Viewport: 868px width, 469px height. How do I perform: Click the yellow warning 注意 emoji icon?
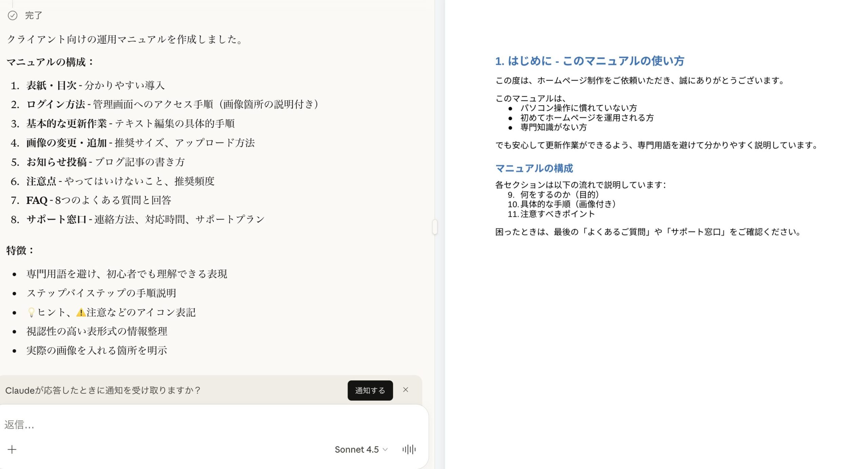(81, 312)
